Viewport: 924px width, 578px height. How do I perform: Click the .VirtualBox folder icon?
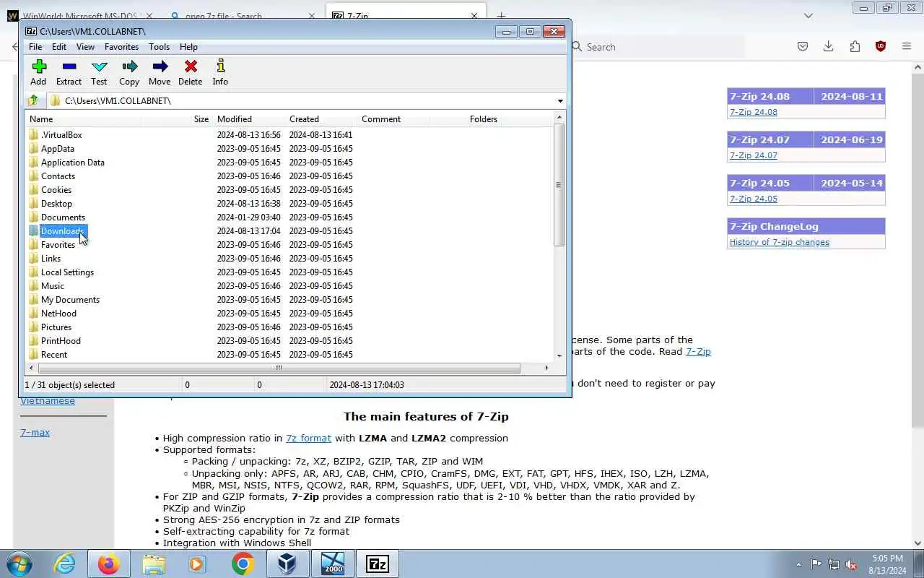33,134
